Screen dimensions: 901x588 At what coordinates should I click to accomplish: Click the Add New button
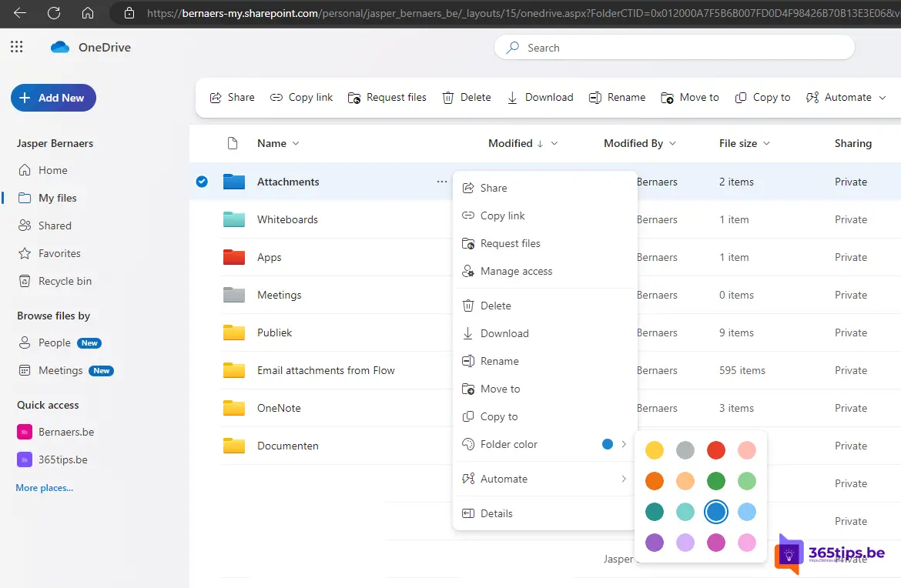53,98
